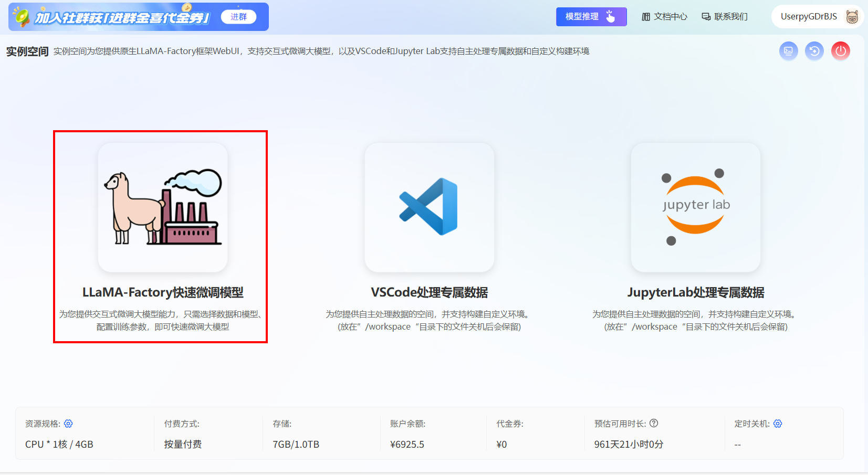868x475 pixels.
Task: Click the LLaMA-Factory快速微调模型 title
Action: (x=163, y=292)
